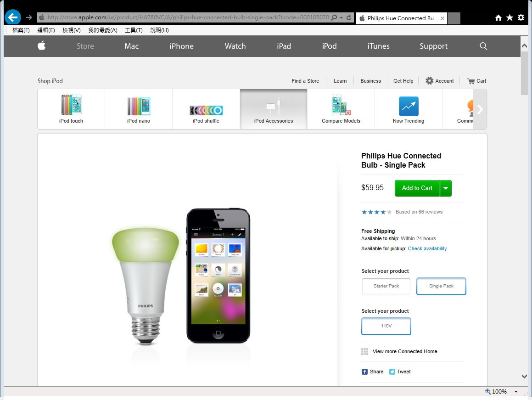Click Get Help link
The height and width of the screenshot is (400, 532).
pos(403,81)
